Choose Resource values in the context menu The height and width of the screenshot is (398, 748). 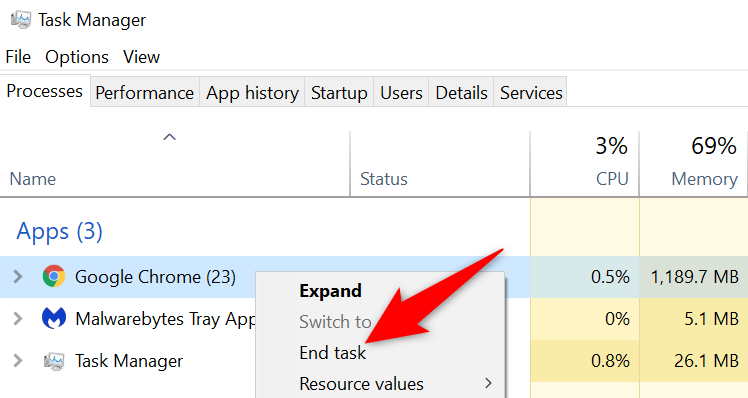(x=361, y=384)
